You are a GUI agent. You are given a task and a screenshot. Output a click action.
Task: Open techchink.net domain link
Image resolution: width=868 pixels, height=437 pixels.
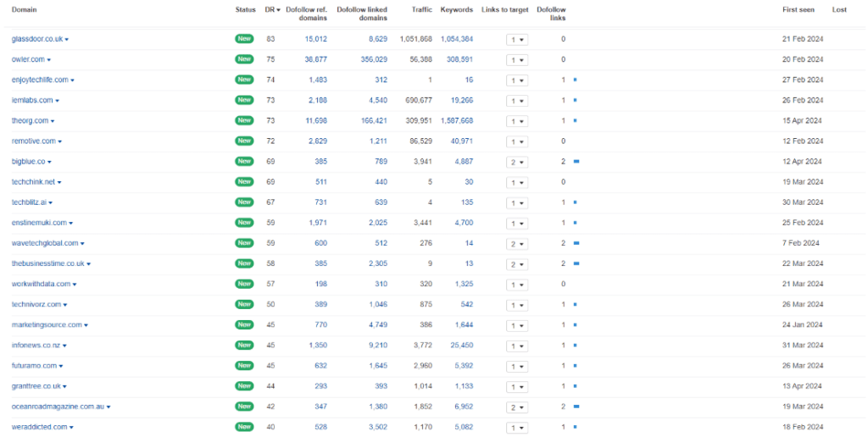click(x=33, y=183)
